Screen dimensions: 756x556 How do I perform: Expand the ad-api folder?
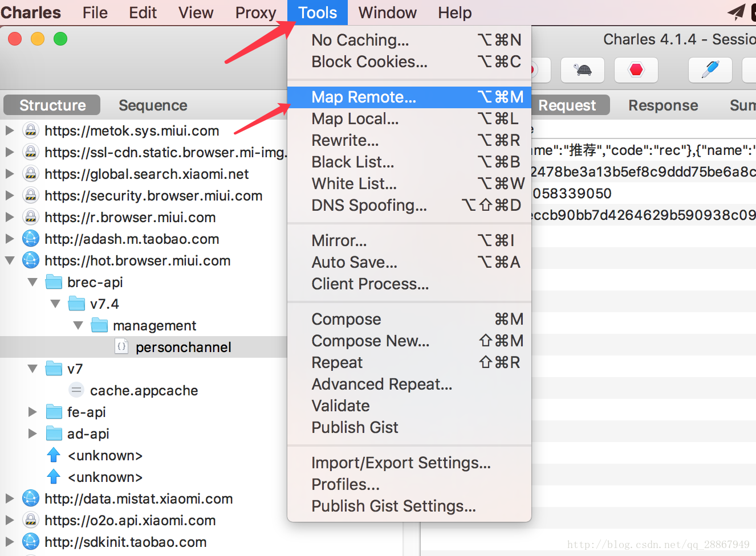32,434
